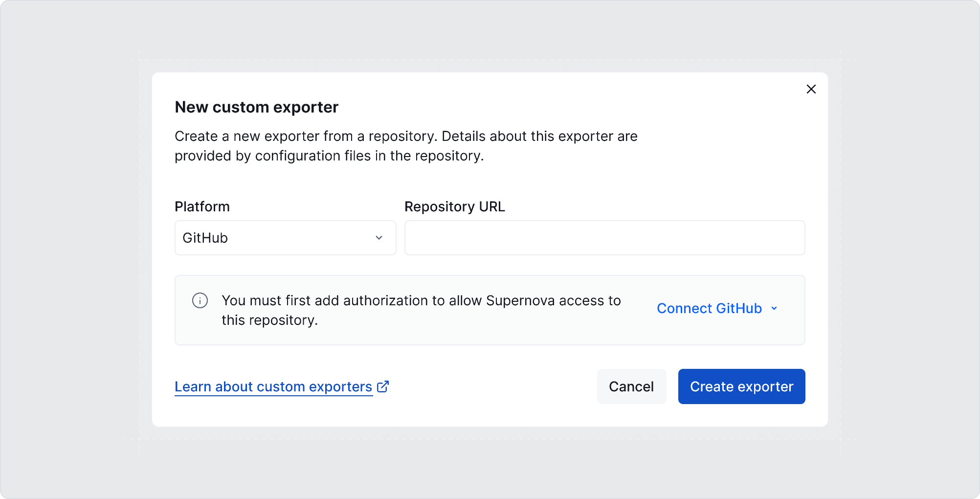Click the New custom exporter heading
Screen dimensions: 980x499
pos(256,107)
